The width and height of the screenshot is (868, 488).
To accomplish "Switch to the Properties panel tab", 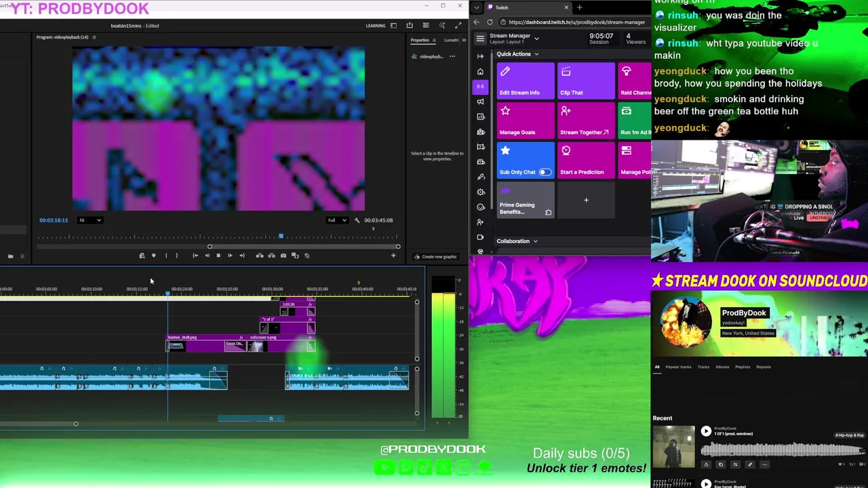I will tap(420, 40).
